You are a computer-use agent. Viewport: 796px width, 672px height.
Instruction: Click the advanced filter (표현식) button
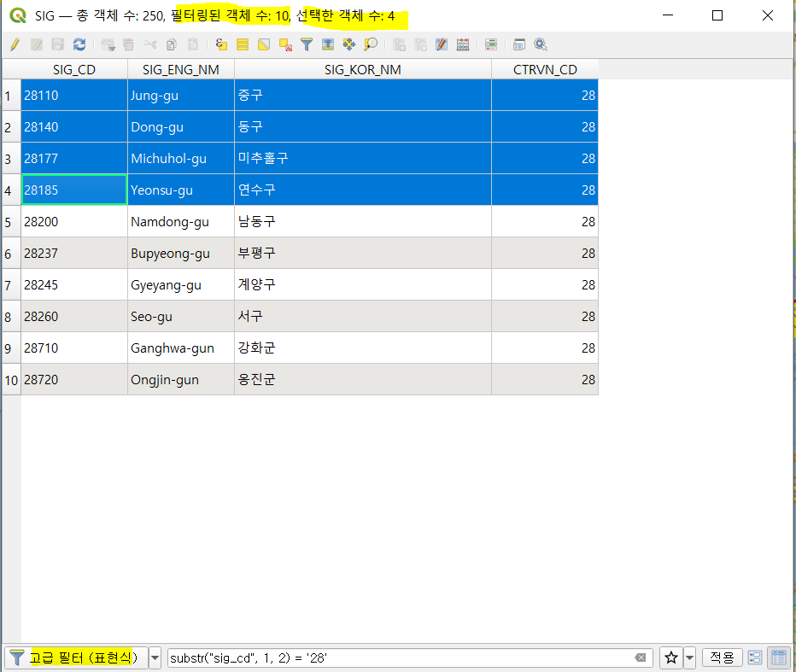[76, 657]
